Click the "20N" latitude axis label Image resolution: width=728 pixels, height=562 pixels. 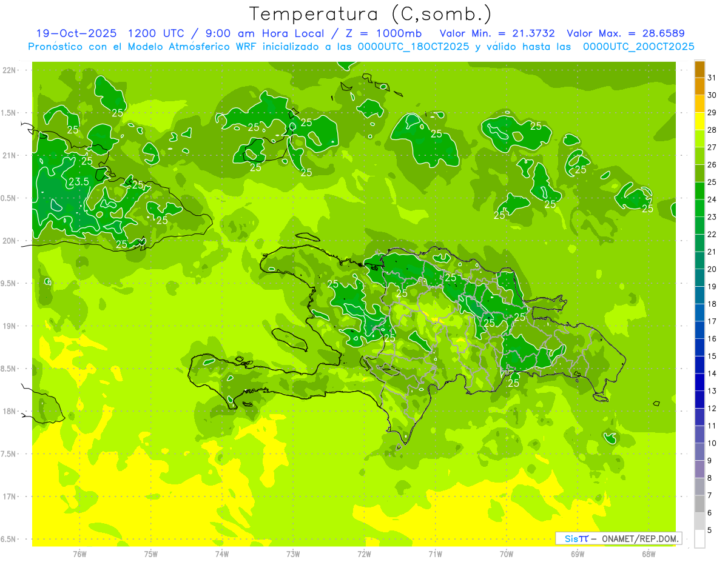[8, 241]
